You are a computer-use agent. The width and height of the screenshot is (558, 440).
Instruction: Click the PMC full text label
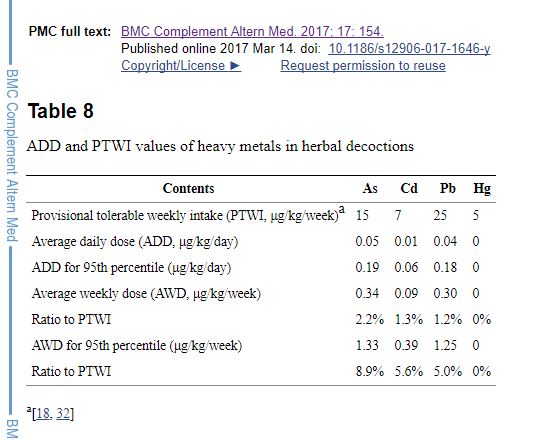70,31
